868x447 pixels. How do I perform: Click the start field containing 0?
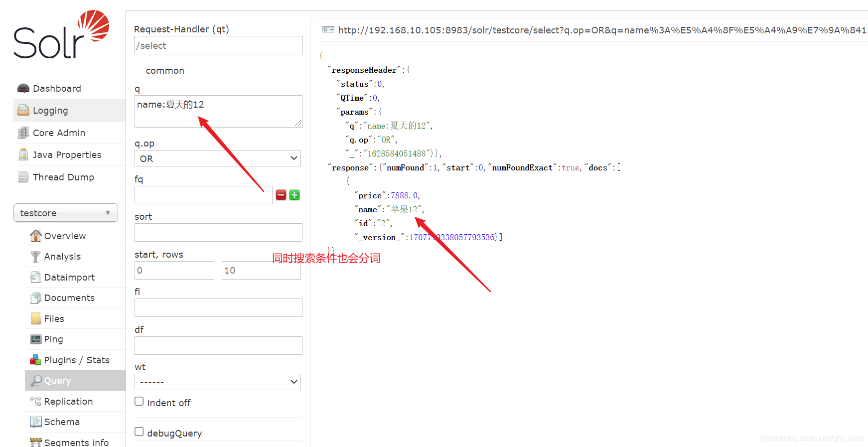[174, 270]
